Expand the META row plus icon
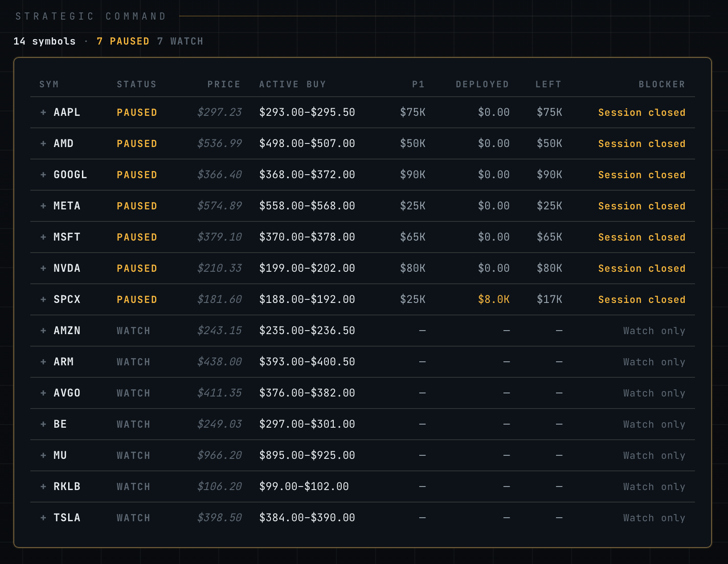 43,206
